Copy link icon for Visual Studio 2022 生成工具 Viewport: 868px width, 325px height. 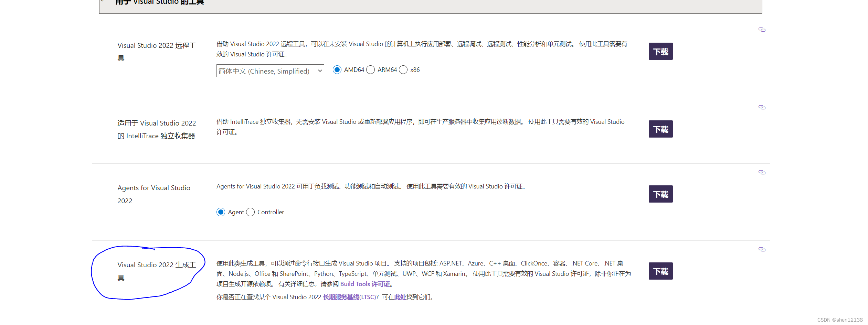tap(762, 249)
